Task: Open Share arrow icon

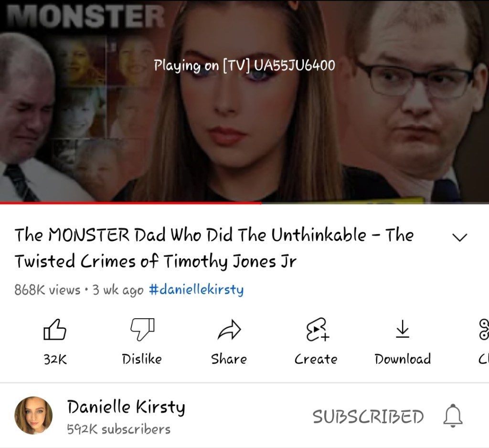Action: (229, 330)
